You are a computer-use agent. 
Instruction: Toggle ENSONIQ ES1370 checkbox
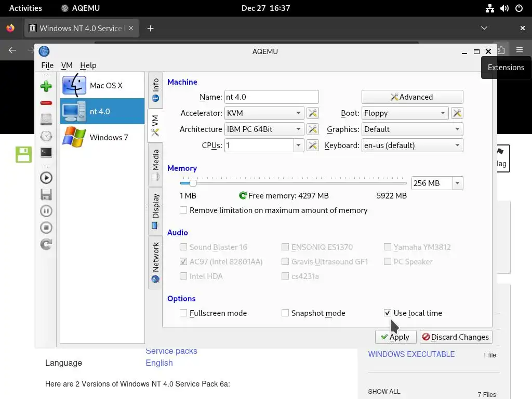point(285,247)
